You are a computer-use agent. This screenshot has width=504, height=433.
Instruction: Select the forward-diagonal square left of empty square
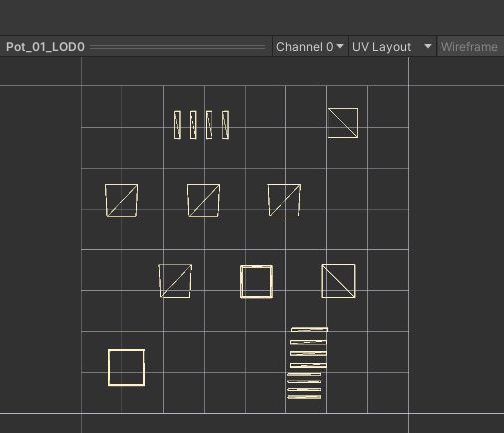click(x=175, y=281)
